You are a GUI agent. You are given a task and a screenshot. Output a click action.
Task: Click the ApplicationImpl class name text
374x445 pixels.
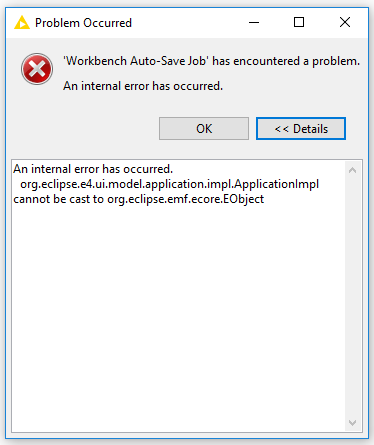click(277, 184)
